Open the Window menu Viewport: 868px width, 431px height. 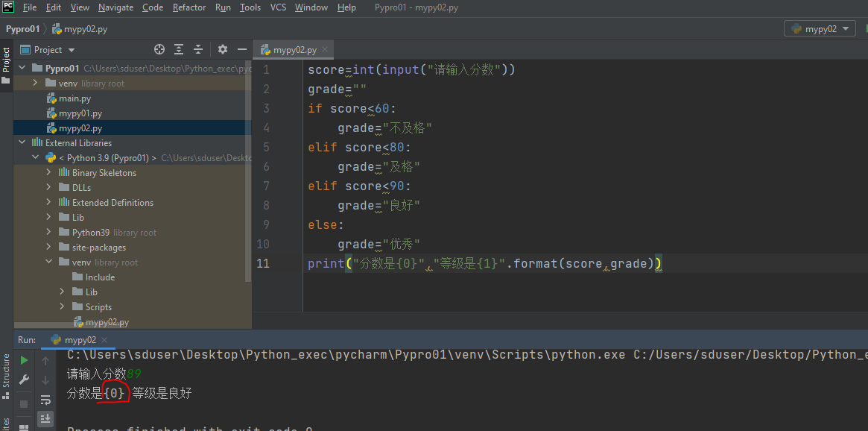[x=311, y=7]
